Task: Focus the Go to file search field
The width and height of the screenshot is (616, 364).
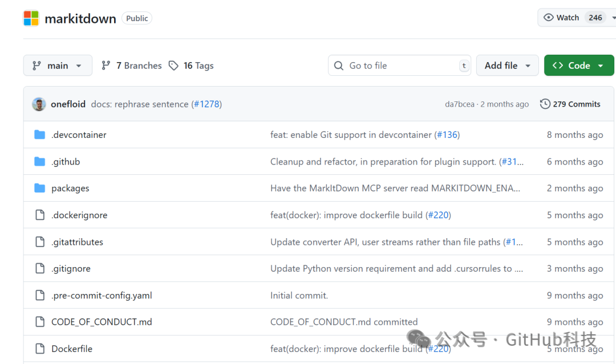Action: click(x=399, y=66)
